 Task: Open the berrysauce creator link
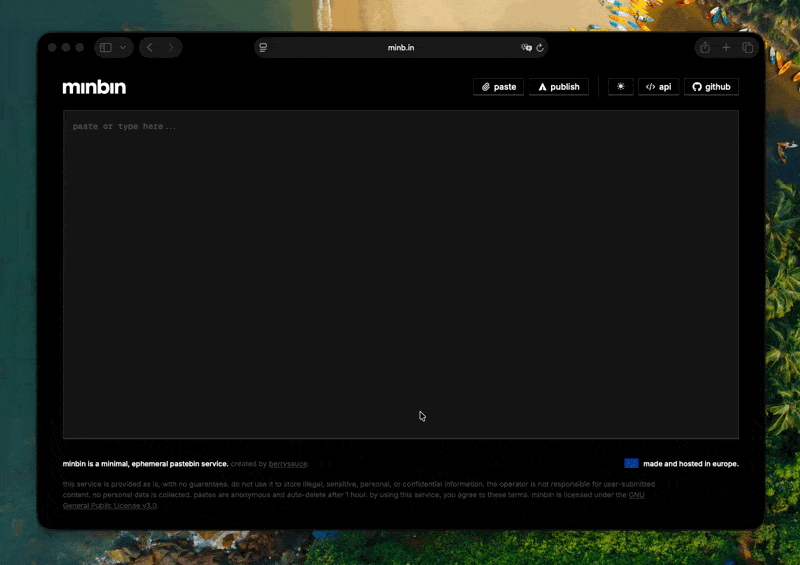coord(288,464)
